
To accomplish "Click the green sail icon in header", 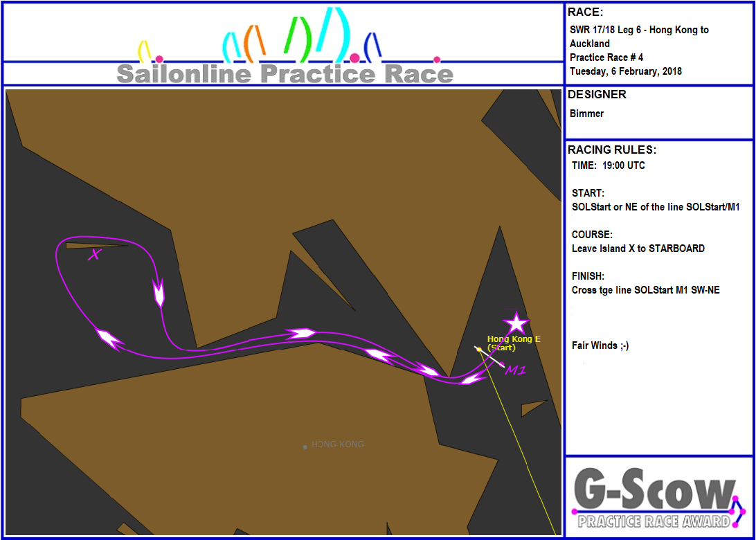I will click(297, 36).
